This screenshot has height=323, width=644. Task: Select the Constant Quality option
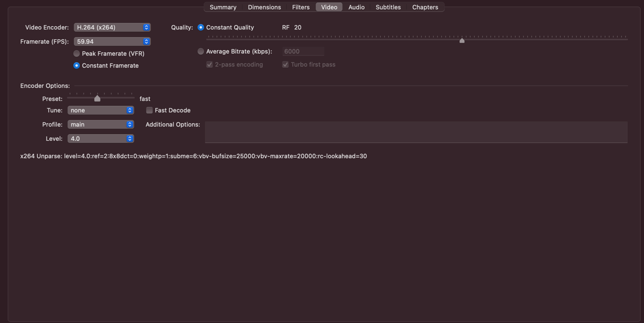(201, 27)
